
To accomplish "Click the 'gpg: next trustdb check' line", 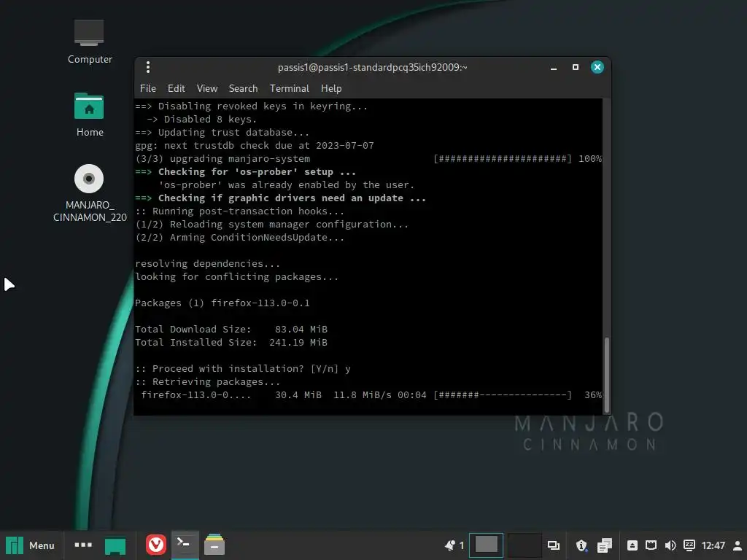I will click(255, 146).
